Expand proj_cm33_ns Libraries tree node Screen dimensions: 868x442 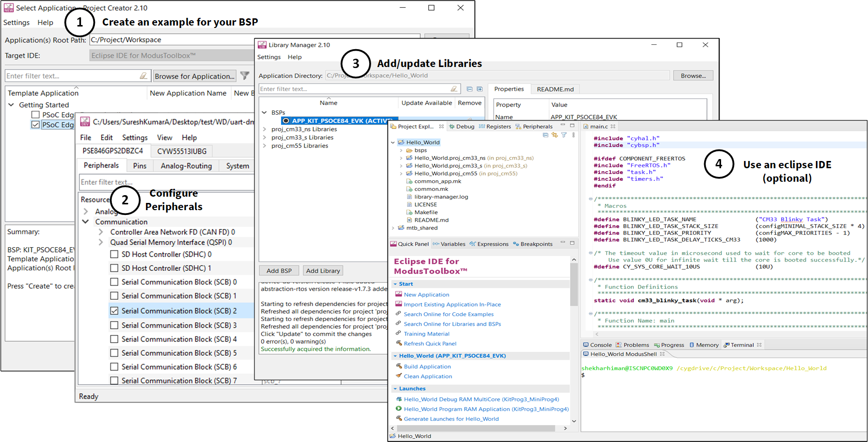[x=265, y=129]
